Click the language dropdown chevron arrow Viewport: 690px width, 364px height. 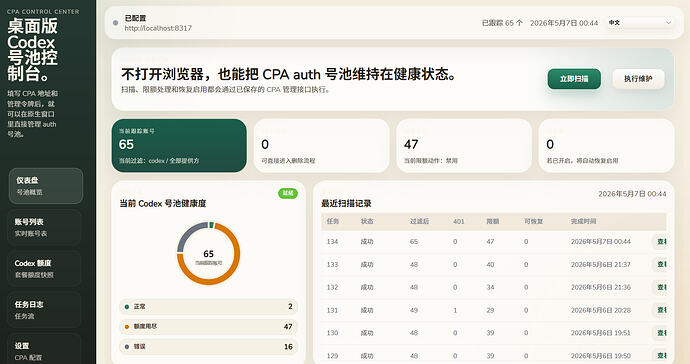[668, 22]
